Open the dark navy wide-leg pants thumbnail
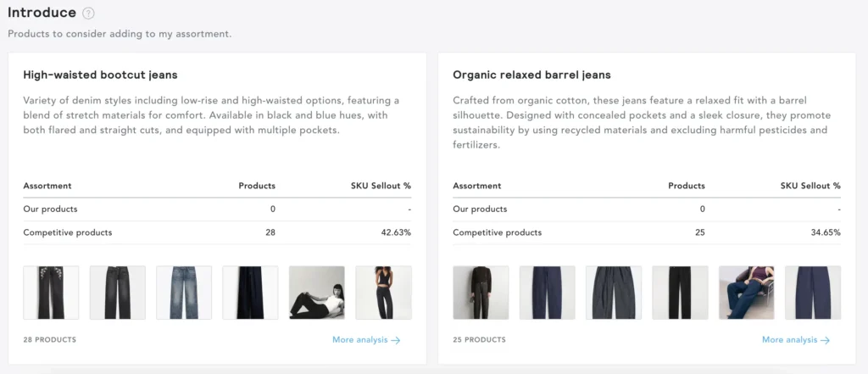The height and width of the screenshot is (374, 868). [250, 293]
